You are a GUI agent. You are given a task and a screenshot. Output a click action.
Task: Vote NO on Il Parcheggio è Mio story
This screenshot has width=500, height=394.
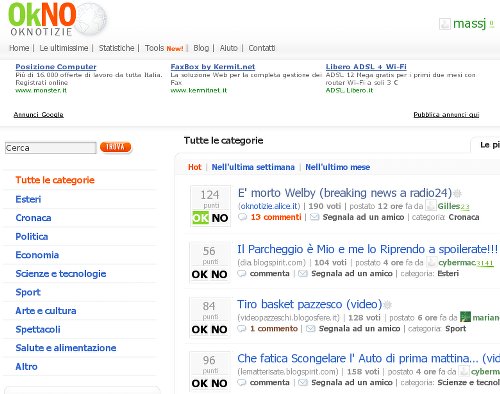coord(219,274)
